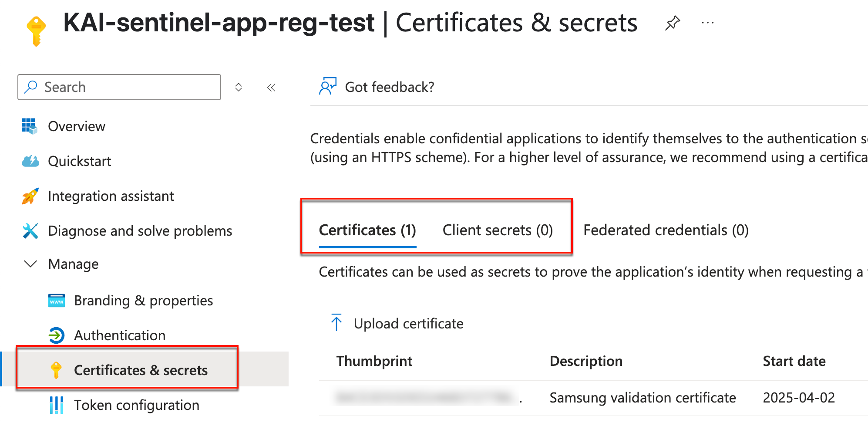Switch to the Client secrets (0) tab
The height and width of the screenshot is (433, 868).
[x=498, y=230]
